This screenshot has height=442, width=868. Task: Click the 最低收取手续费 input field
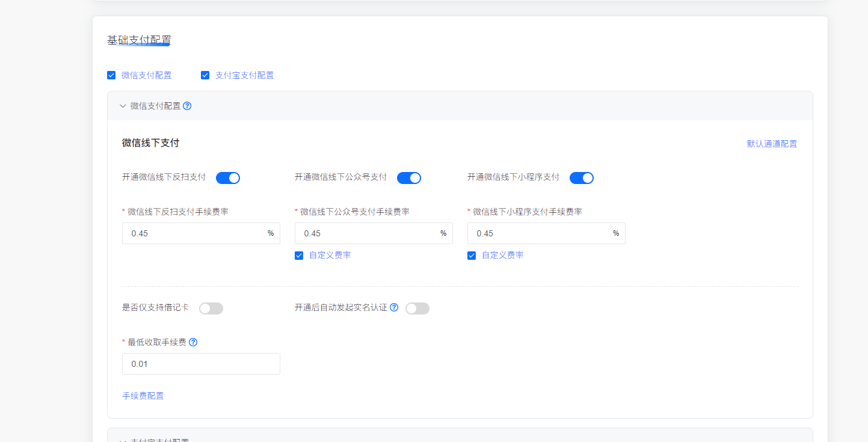201,364
